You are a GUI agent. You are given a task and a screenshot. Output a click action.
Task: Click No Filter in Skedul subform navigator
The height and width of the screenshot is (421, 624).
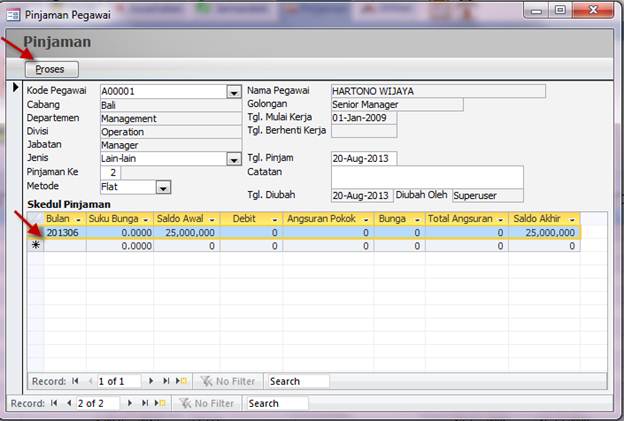point(228,381)
